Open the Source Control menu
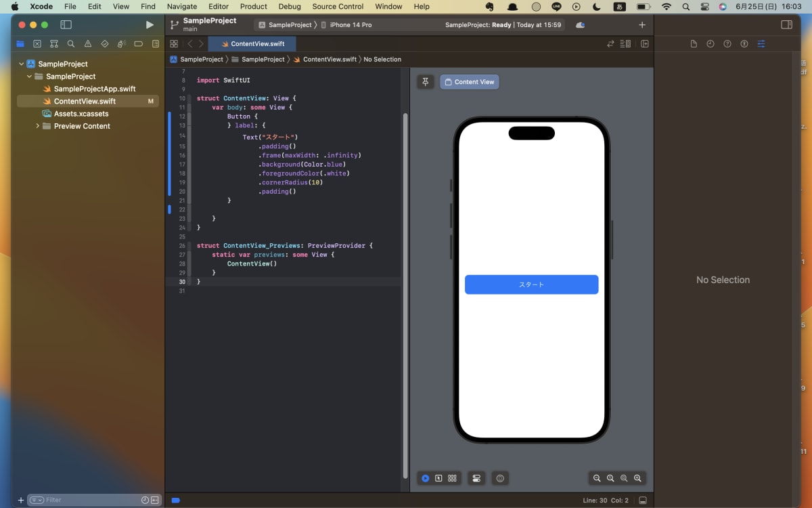 (338, 6)
